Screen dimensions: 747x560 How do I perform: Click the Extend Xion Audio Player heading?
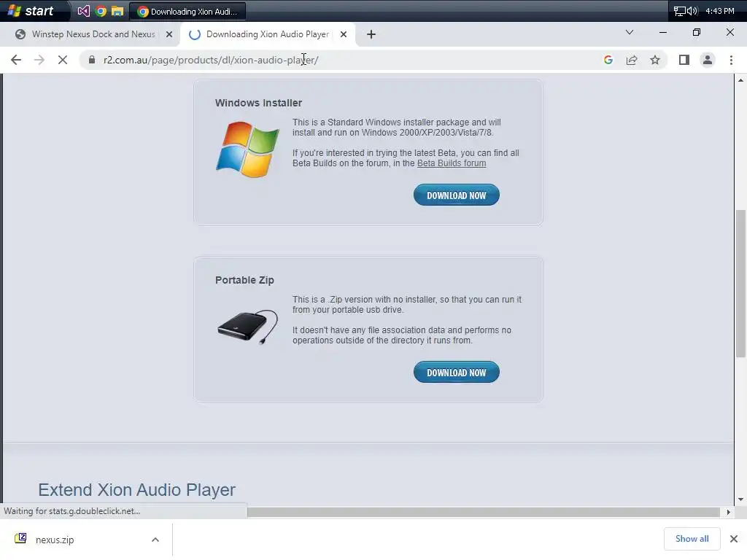pos(136,490)
